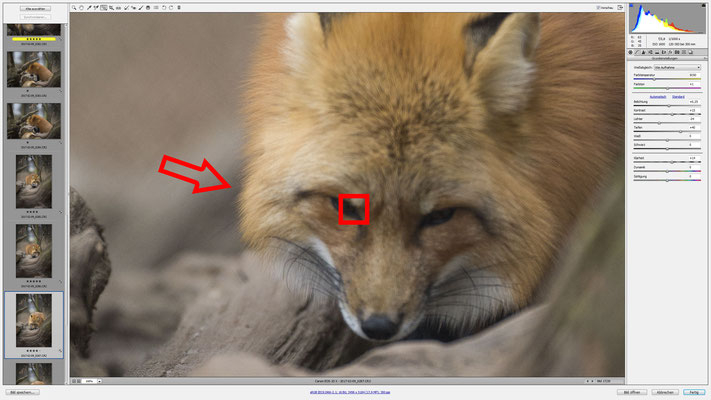Open the Camera Raw preferences dialog icon
This screenshot has height=400, width=711.
[156, 8]
